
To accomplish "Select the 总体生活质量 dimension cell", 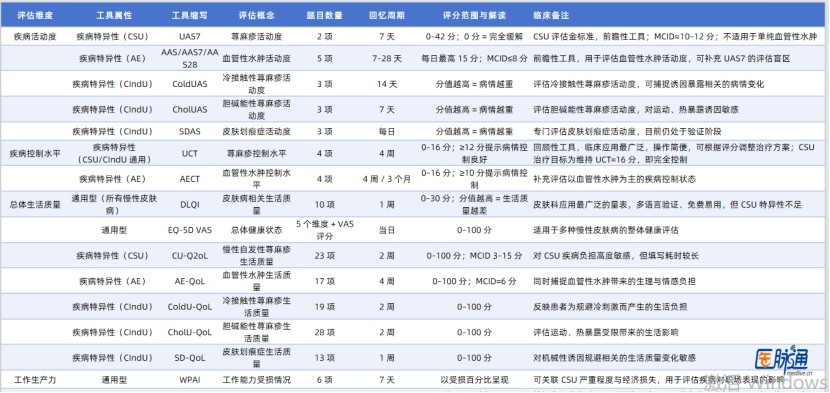I will (34, 205).
